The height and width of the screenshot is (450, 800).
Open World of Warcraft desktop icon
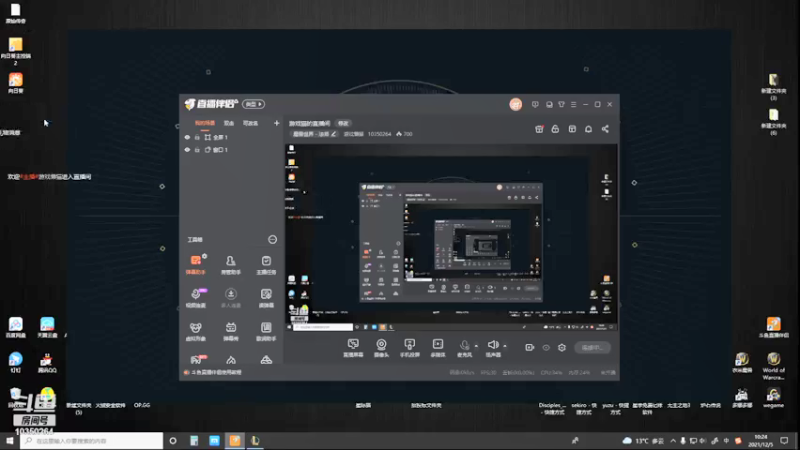(773, 365)
